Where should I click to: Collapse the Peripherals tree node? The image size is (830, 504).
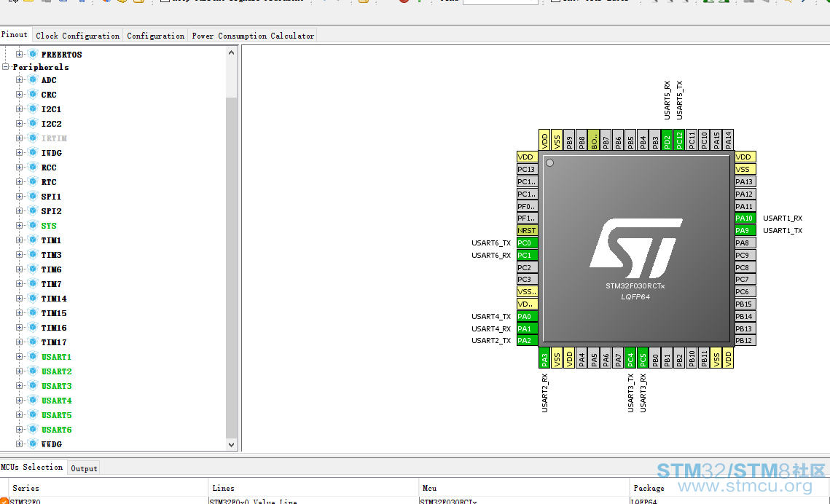click(6, 67)
